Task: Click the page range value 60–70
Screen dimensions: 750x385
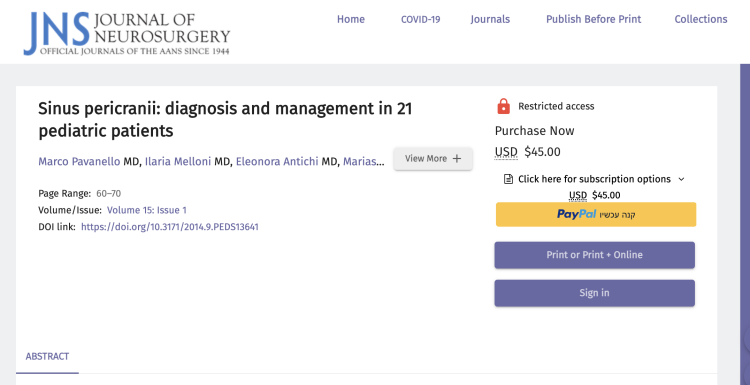Action: (109, 194)
